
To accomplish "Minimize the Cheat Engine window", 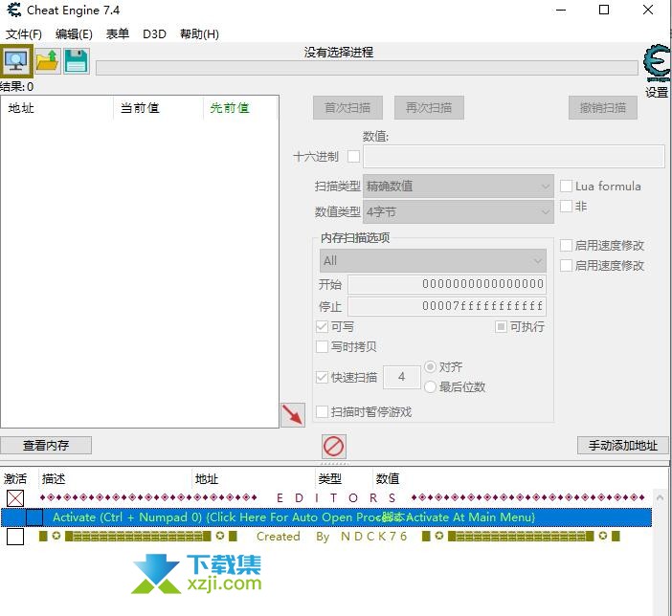I will 561,10.
